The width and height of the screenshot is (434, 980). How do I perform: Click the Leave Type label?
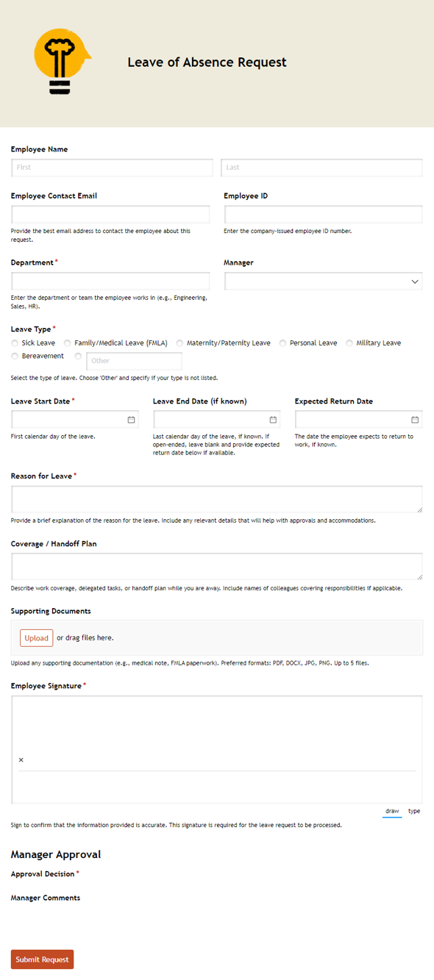tap(31, 329)
